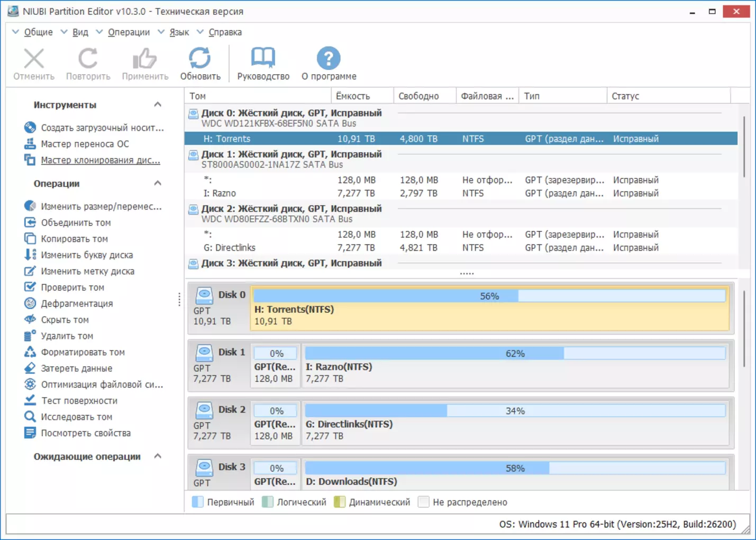
Task: Click the Дефрагментация icon in sidebar
Action: pos(30,303)
